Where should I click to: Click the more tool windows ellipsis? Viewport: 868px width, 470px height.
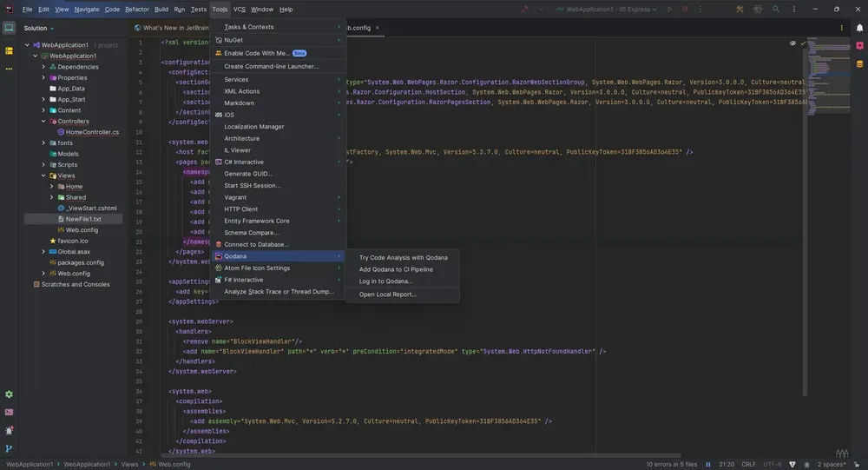point(9,69)
